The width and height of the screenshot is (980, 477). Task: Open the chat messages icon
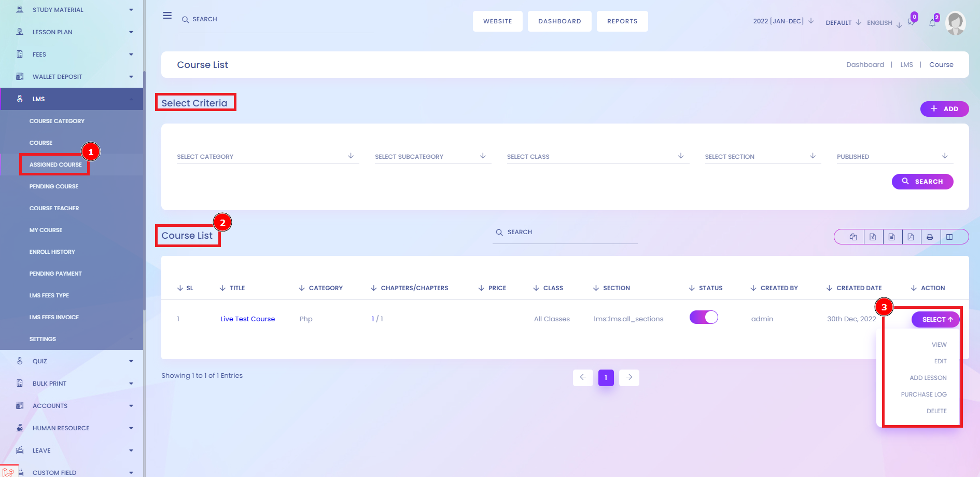pyautogui.click(x=911, y=22)
